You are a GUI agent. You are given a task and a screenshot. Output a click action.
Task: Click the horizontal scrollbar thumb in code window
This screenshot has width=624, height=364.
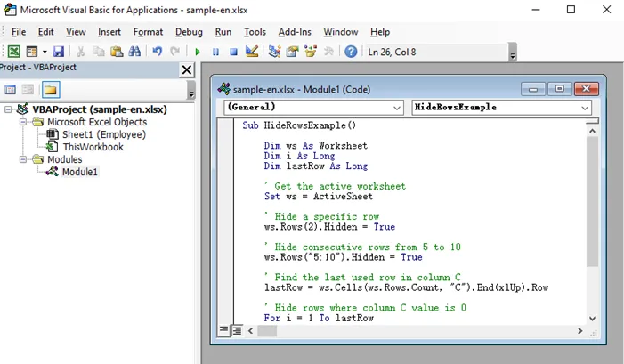pyautogui.click(x=267, y=330)
